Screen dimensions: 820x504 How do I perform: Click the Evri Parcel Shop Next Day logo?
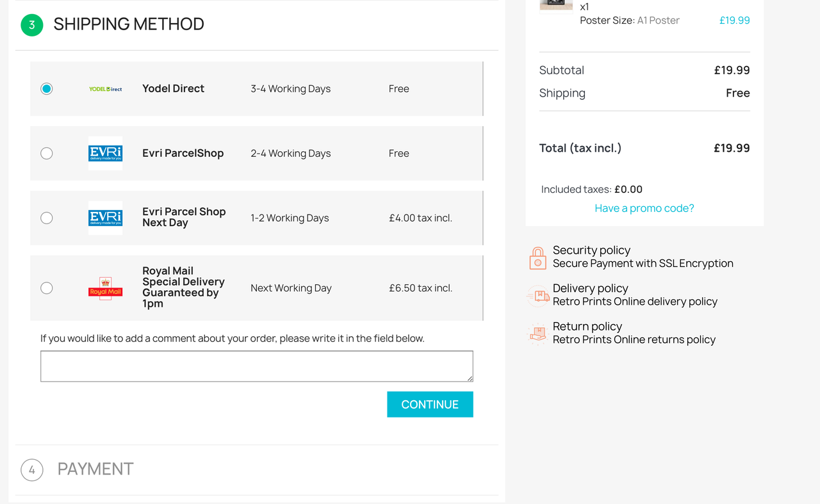(x=105, y=218)
